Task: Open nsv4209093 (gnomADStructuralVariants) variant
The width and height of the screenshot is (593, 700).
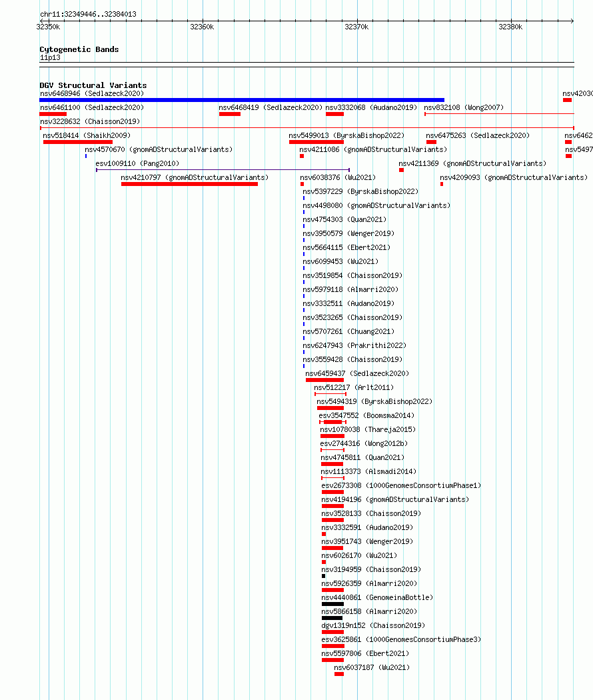Action: click(514, 178)
